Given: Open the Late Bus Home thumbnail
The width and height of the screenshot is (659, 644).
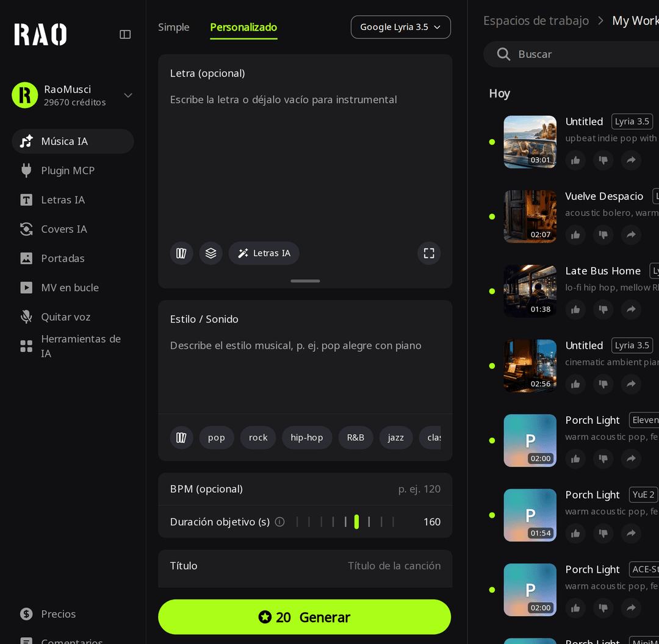Looking at the screenshot, I should click(530, 291).
